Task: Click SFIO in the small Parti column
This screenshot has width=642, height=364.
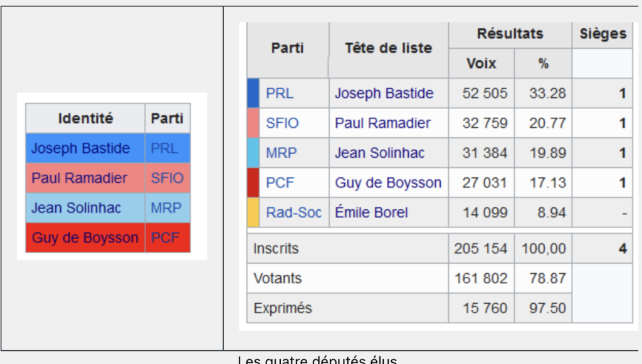Action: coord(167,178)
